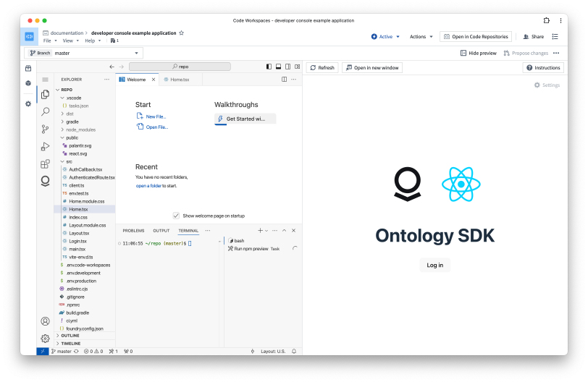Star the developer console example application

coord(182,33)
